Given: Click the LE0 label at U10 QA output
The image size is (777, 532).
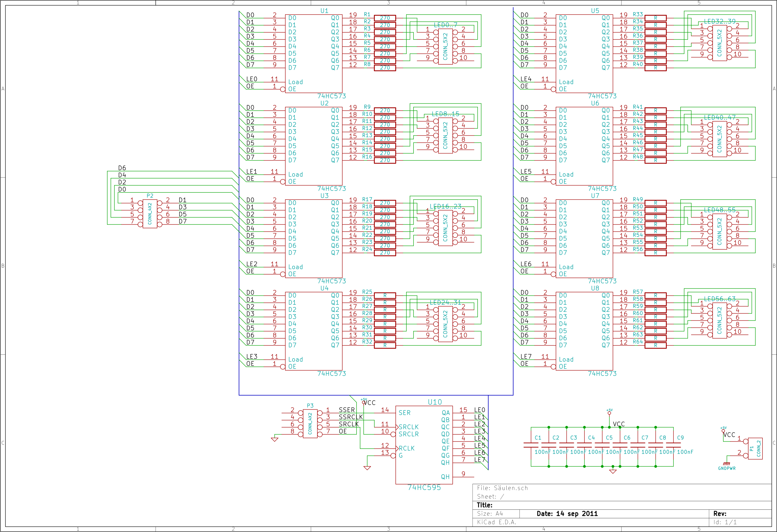Looking at the screenshot, I should (480, 410).
